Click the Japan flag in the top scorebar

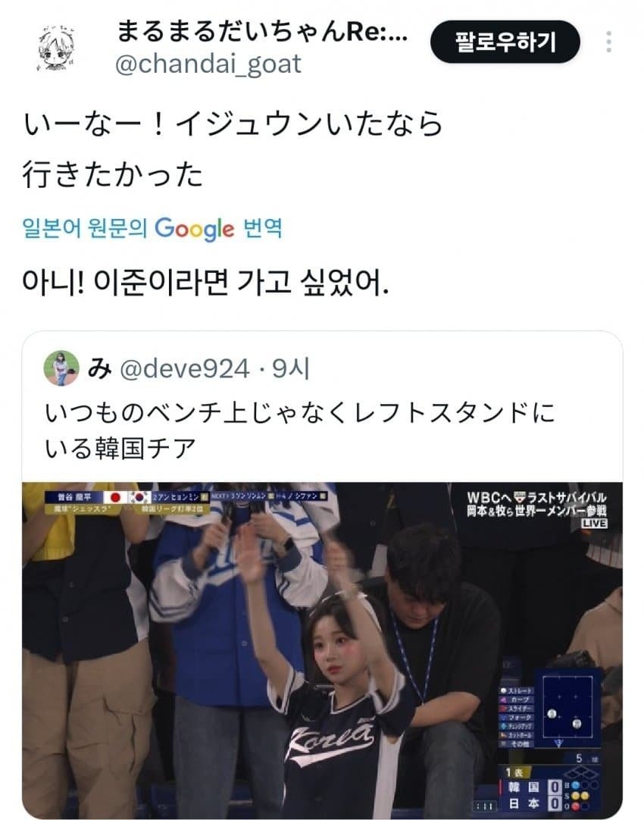(115, 497)
